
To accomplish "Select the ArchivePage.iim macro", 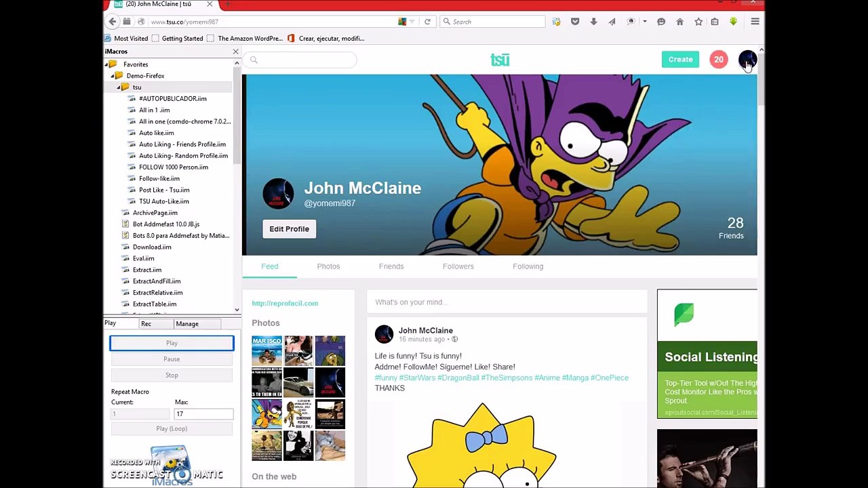I will (x=155, y=213).
